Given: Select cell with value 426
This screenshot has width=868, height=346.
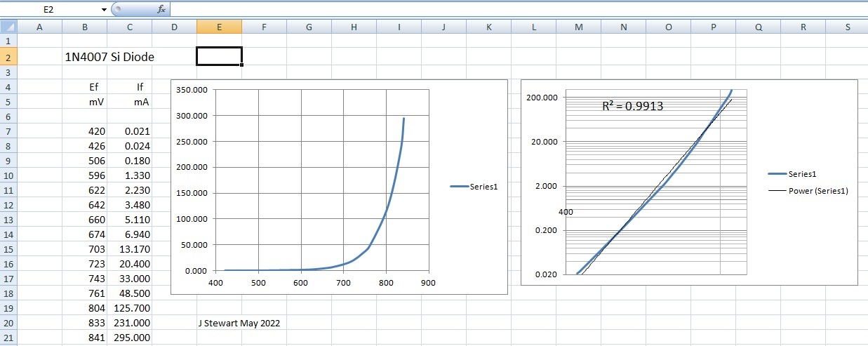Looking at the screenshot, I should coord(84,146).
